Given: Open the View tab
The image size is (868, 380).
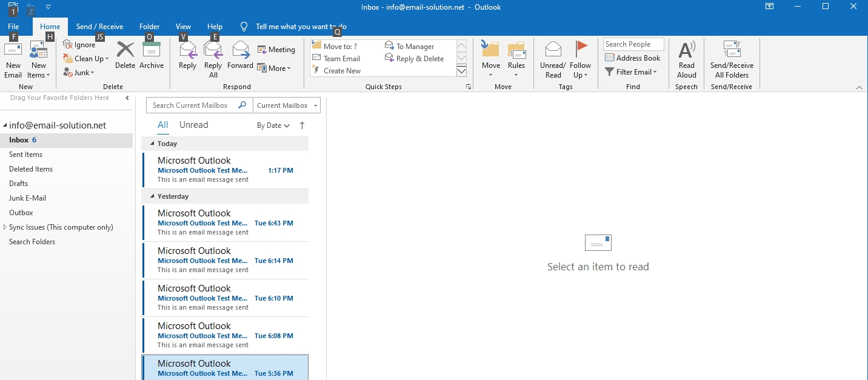Looking at the screenshot, I should [x=183, y=27].
